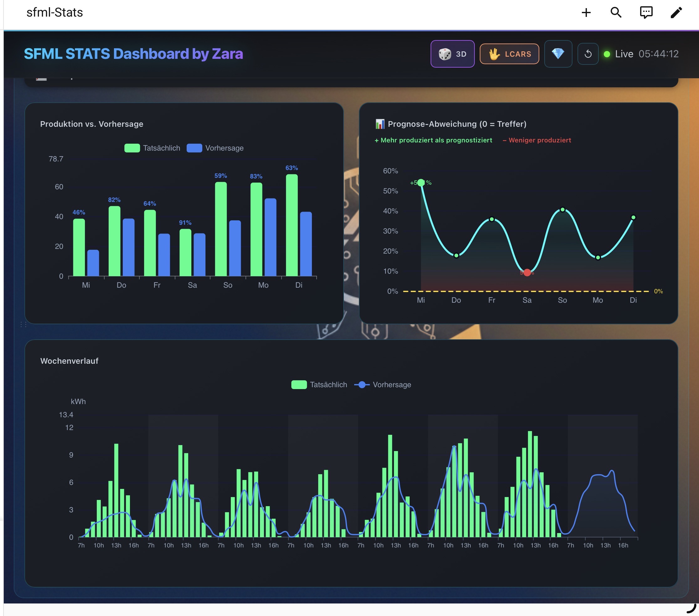Toggle the LCARS theme button
The height and width of the screenshot is (616, 699).
(x=509, y=54)
